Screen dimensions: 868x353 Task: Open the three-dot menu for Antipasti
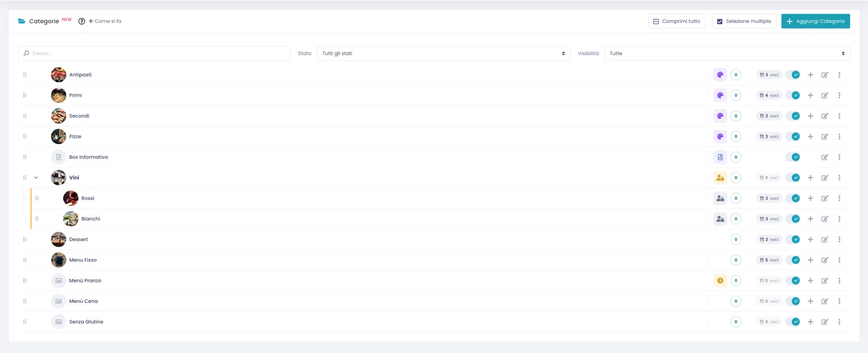click(839, 75)
